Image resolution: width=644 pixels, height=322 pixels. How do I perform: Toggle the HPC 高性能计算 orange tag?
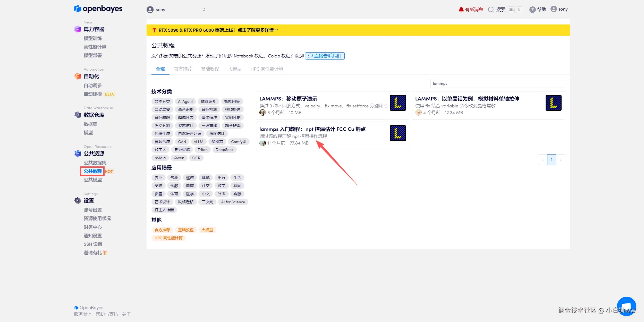pos(168,238)
